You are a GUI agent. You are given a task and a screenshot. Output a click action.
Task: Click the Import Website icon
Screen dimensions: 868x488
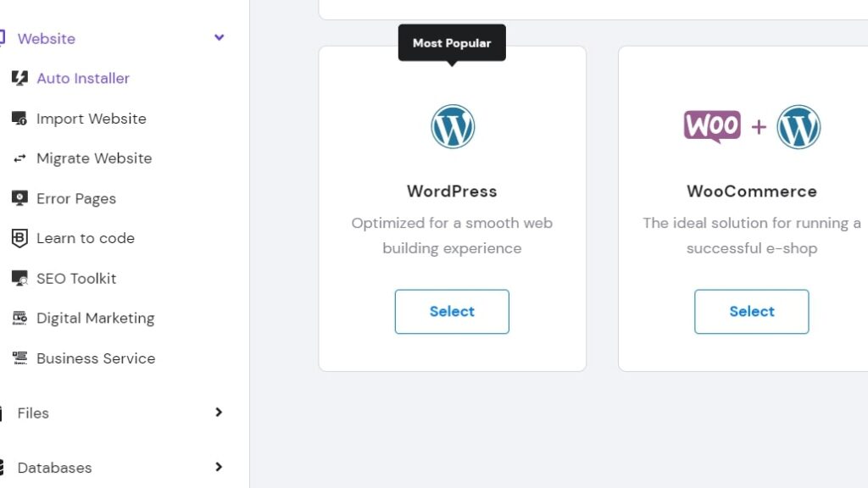point(19,119)
